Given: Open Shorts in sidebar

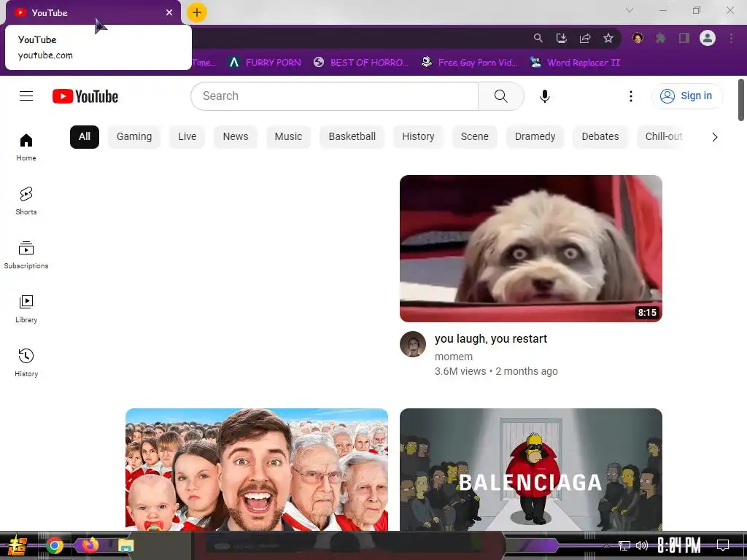Looking at the screenshot, I should (x=26, y=201).
